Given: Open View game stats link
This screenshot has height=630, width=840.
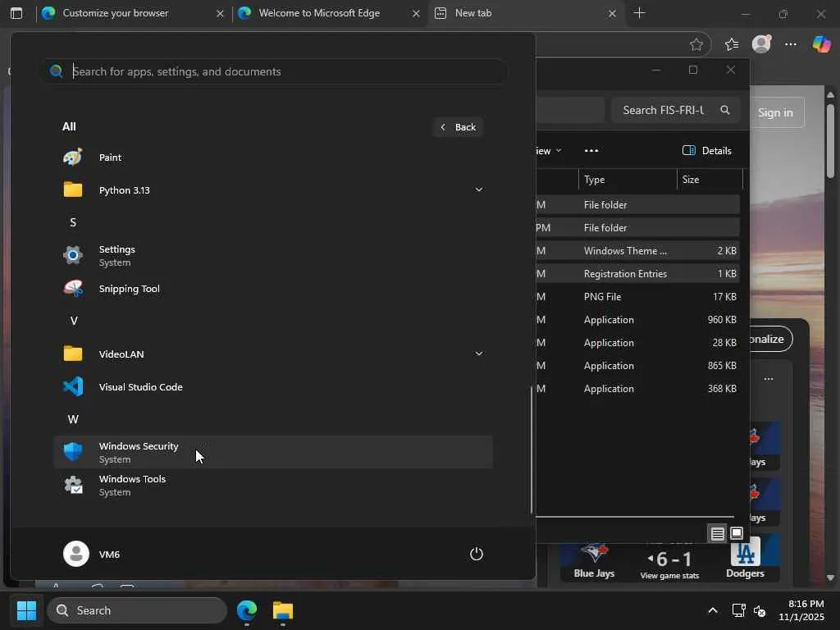Looking at the screenshot, I should (669, 576).
